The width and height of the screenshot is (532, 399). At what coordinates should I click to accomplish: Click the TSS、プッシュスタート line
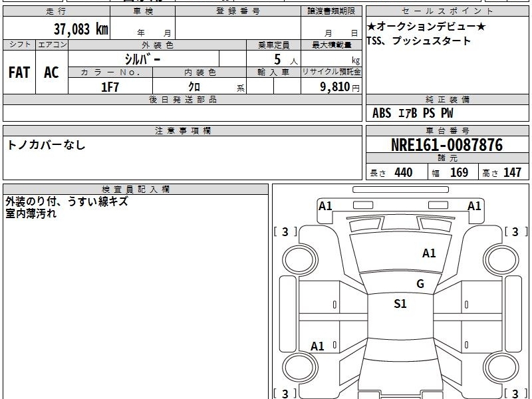tap(419, 41)
